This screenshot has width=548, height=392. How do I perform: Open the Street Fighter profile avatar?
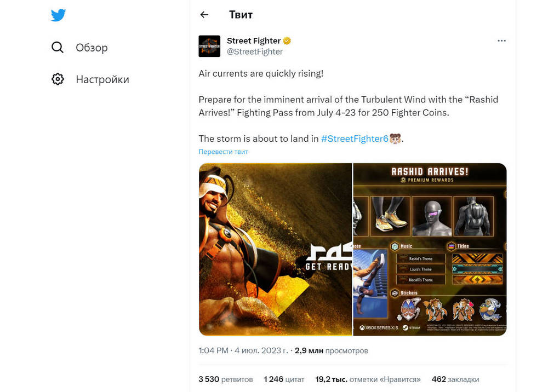209,46
